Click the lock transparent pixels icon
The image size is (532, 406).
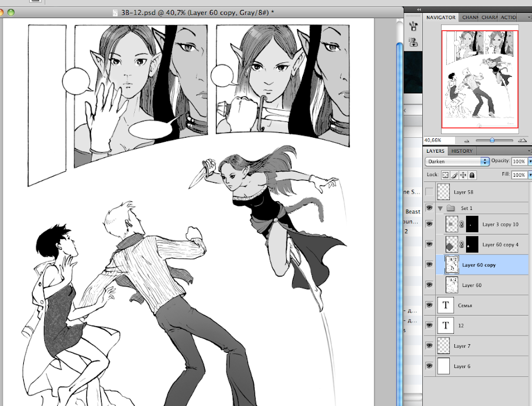[x=446, y=175]
